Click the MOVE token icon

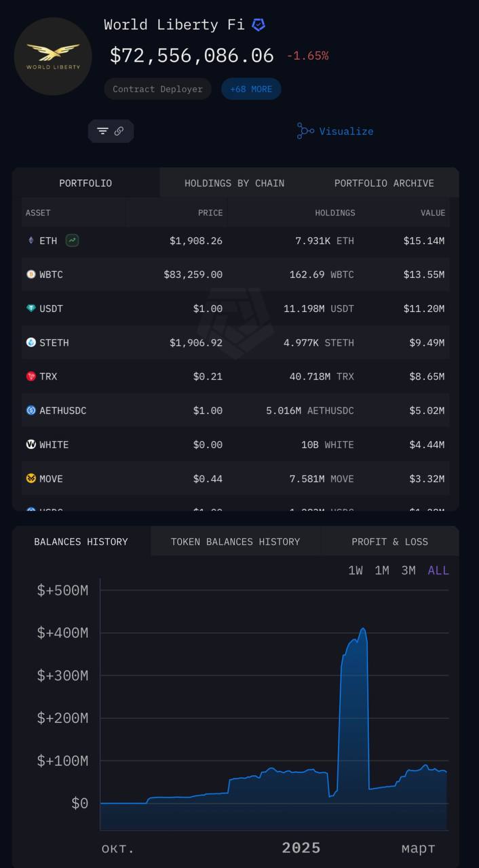(31, 479)
